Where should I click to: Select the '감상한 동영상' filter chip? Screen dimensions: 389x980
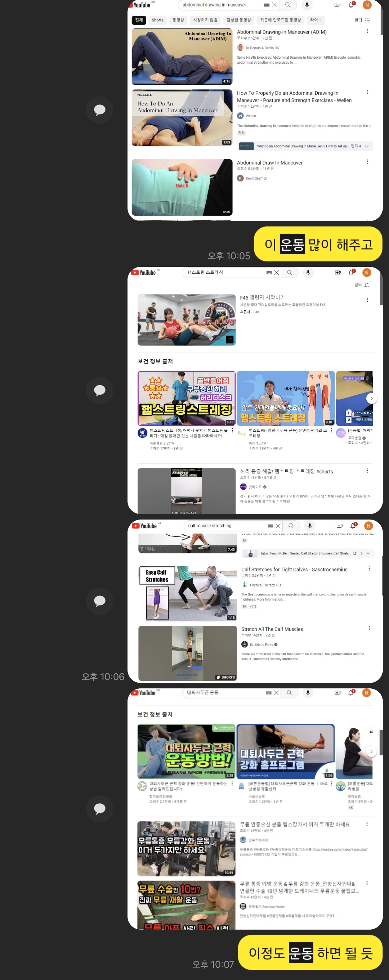pyautogui.click(x=239, y=20)
